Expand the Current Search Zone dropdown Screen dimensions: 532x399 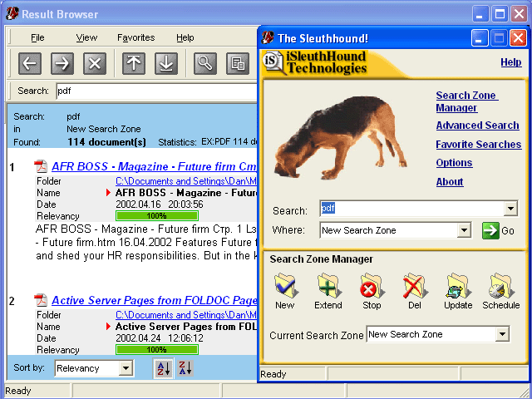pos(502,334)
